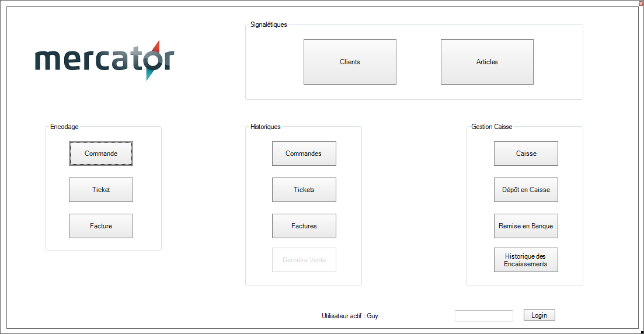Click the Utilisateur actif Guy label

pyautogui.click(x=350, y=316)
